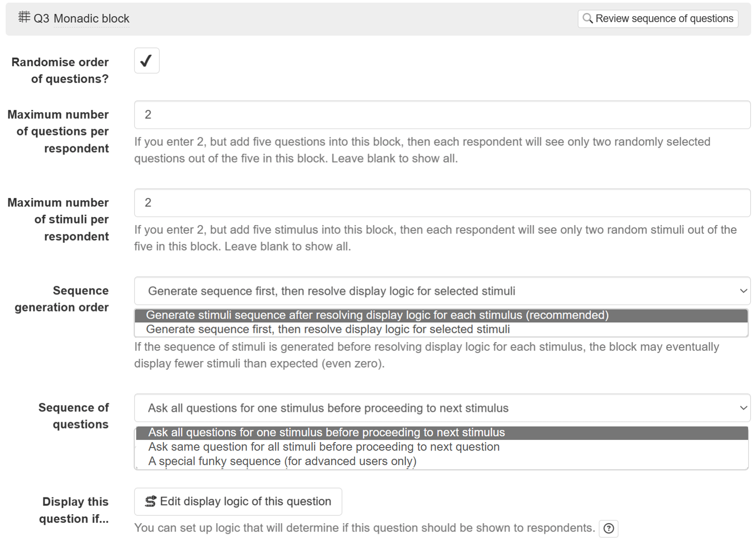Click the magnifier icon beside Review sequence
This screenshot has height=560, width=754.
click(x=588, y=18)
